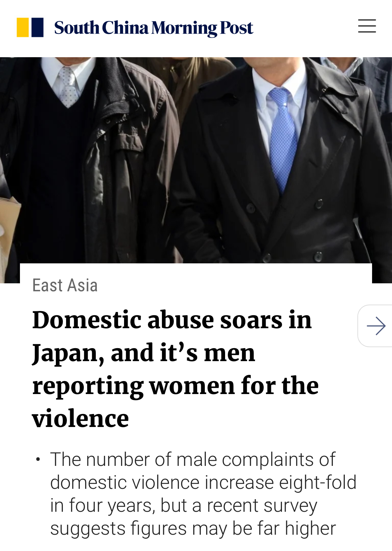This screenshot has width=392, height=551.
Task: Click "suggests figures may be far higher" text
Action: point(193,528)
